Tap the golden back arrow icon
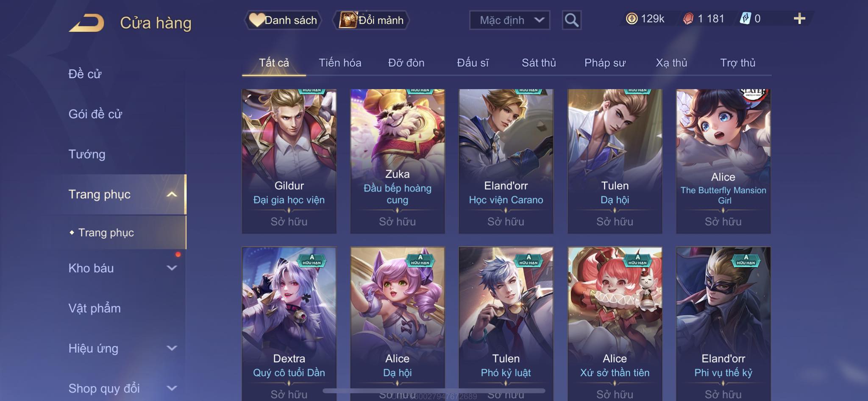This screenshot has width=868, height=401. [x=87, y=23]
